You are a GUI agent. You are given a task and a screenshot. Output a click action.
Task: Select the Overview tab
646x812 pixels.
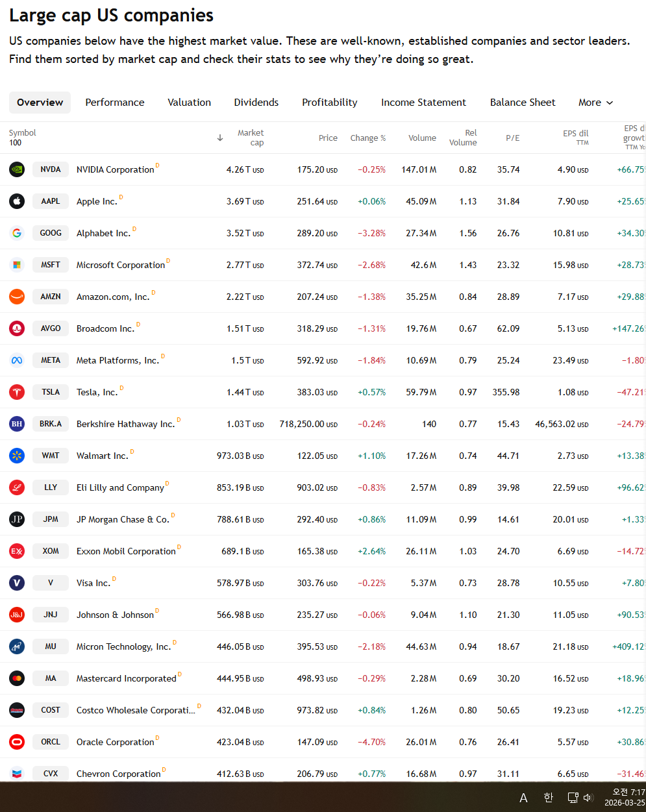pyautogui.click(x=40, y=103)
